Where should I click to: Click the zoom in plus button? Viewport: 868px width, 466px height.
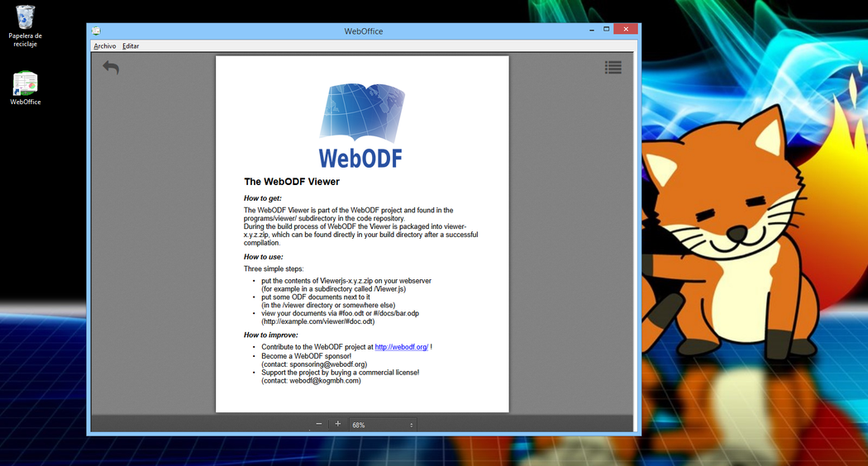pos(337,424)
